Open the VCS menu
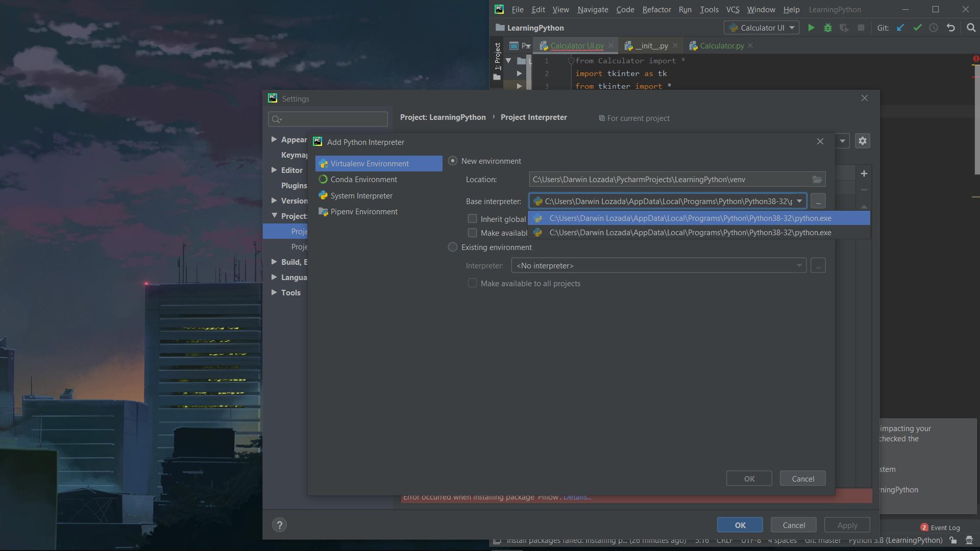 [x=732, y=9]
